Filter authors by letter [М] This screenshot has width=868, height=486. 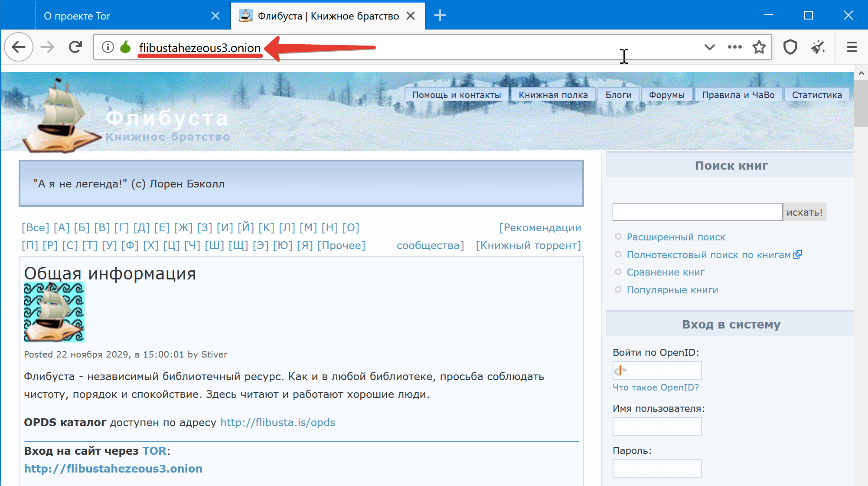click(x=308, y=227)
